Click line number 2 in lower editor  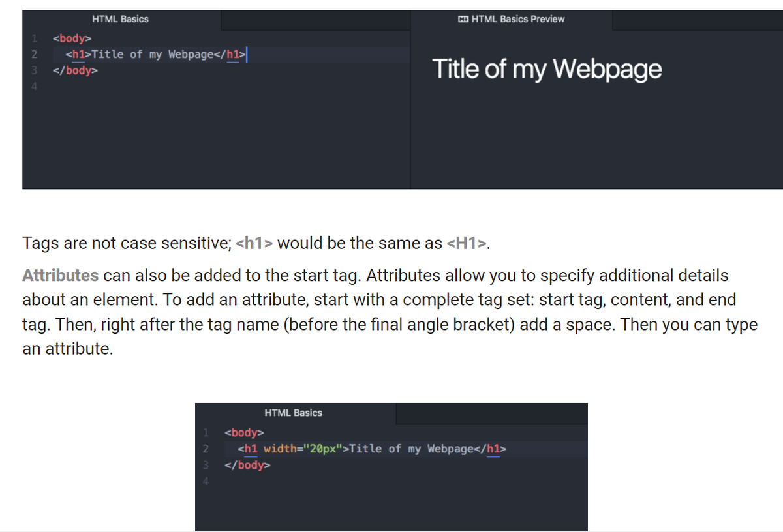tap(205, 449)
